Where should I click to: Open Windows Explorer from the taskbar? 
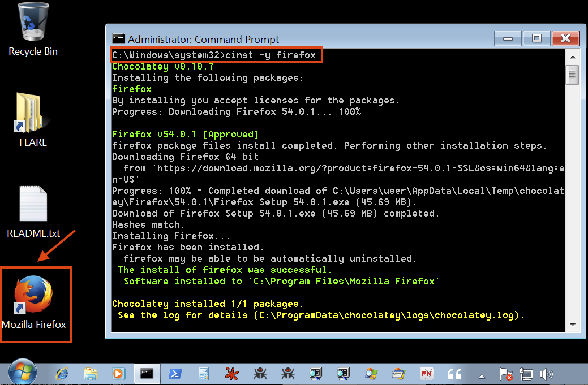[91, 374]
